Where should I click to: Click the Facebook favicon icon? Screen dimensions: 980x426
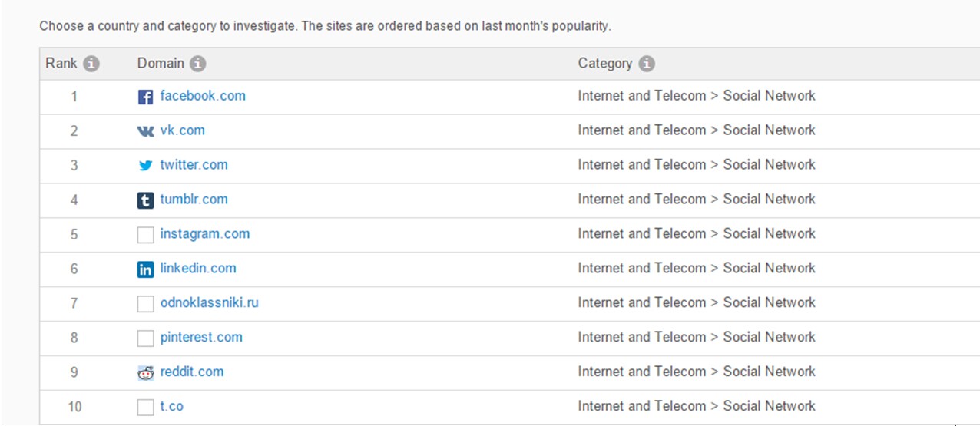(x=145, y=97)
